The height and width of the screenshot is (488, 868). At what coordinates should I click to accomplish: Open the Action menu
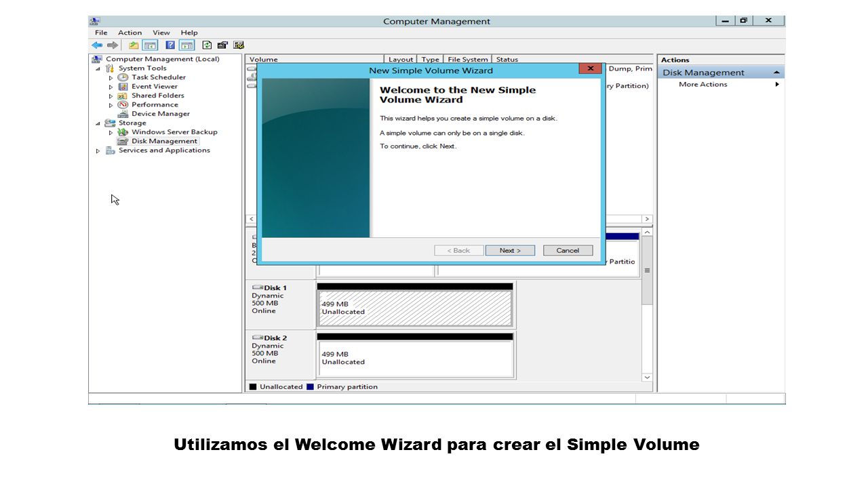130,33
